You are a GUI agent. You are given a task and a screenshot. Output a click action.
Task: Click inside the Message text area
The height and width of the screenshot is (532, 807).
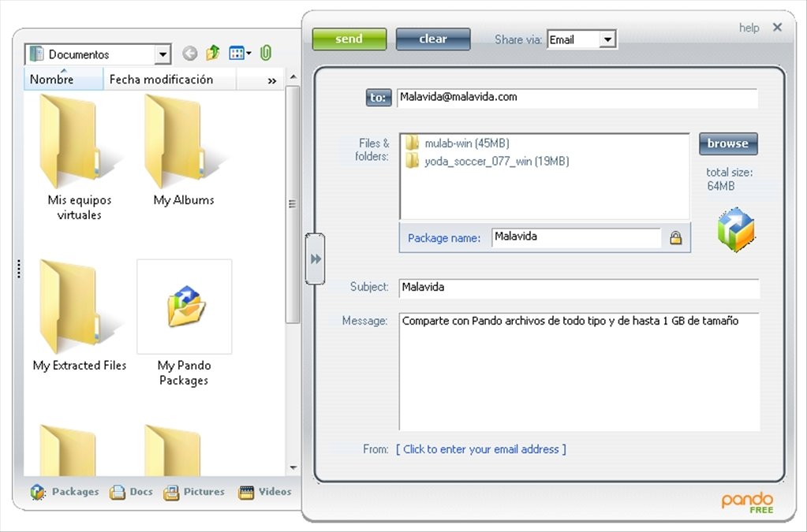tap(578, 372)
